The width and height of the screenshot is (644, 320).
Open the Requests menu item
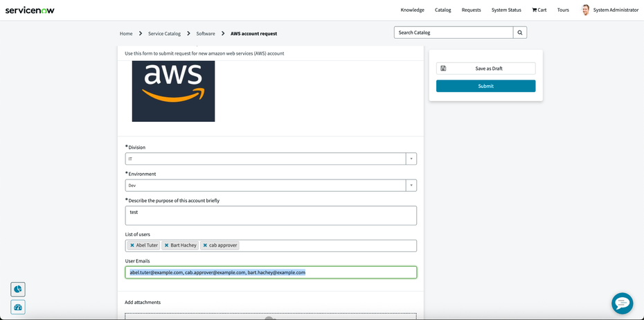click(x=471, y=10)
